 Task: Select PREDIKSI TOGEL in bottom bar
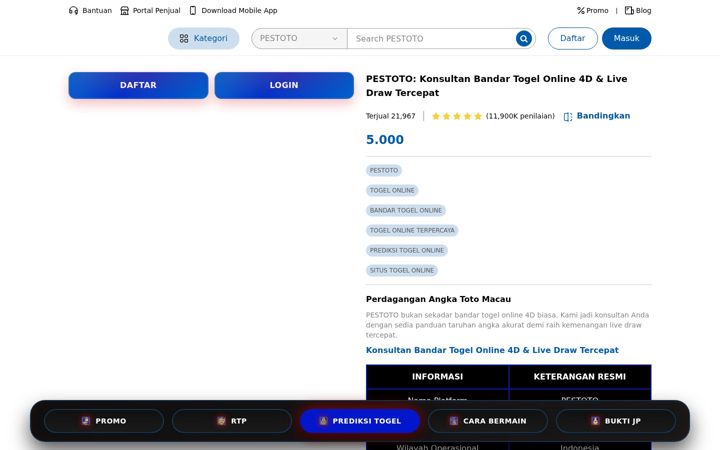click(360, 421)
